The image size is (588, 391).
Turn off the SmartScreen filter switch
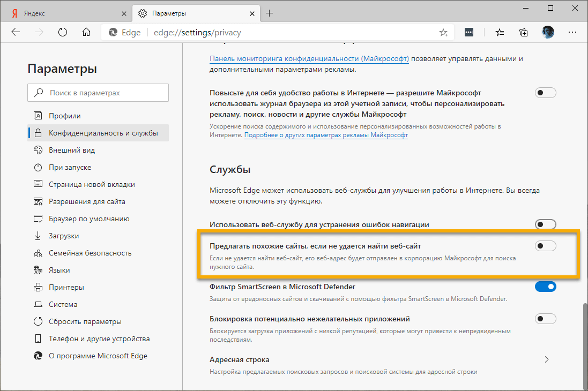[x=545, y=287]
